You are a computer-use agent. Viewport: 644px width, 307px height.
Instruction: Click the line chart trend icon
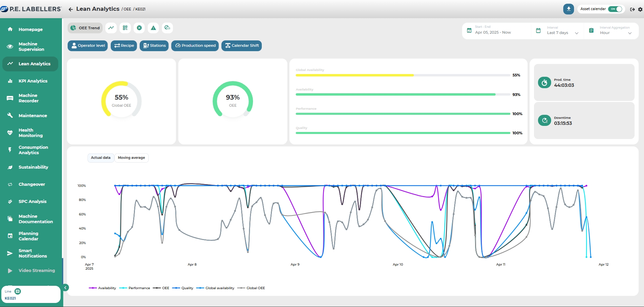pyautogui.click(x=111, y=28)
